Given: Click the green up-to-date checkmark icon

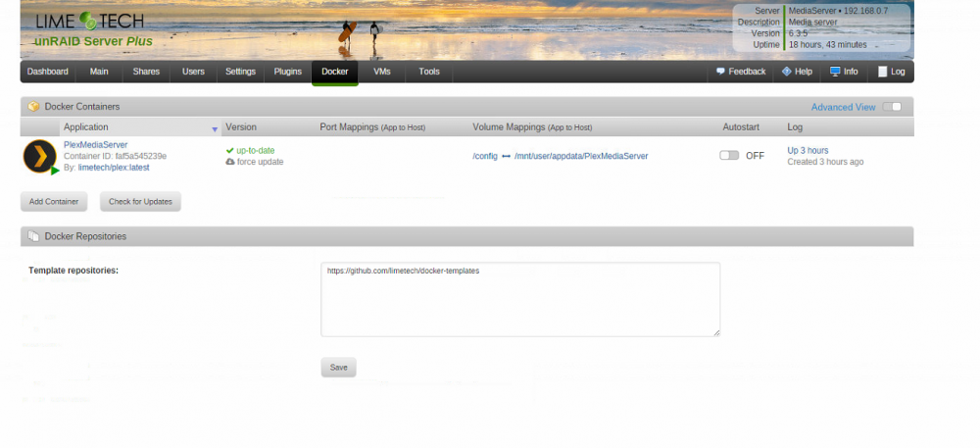Looking at the screenshot, I should click(x=230, y=151).
